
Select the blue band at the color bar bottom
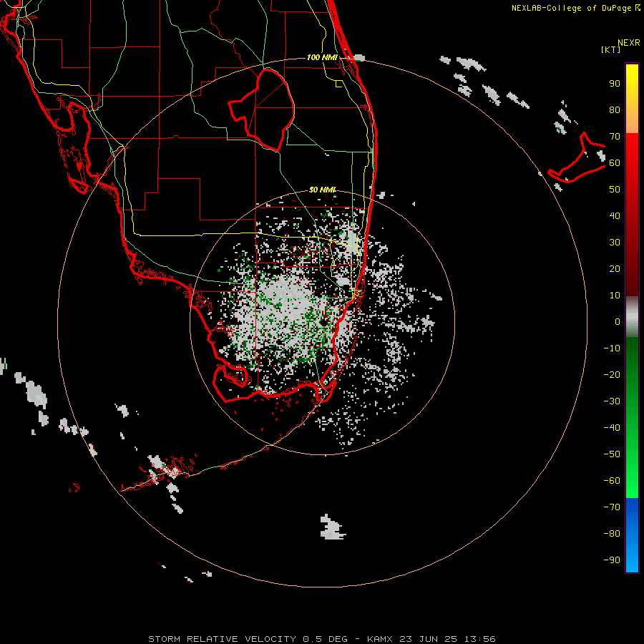[x=632, y=535]
